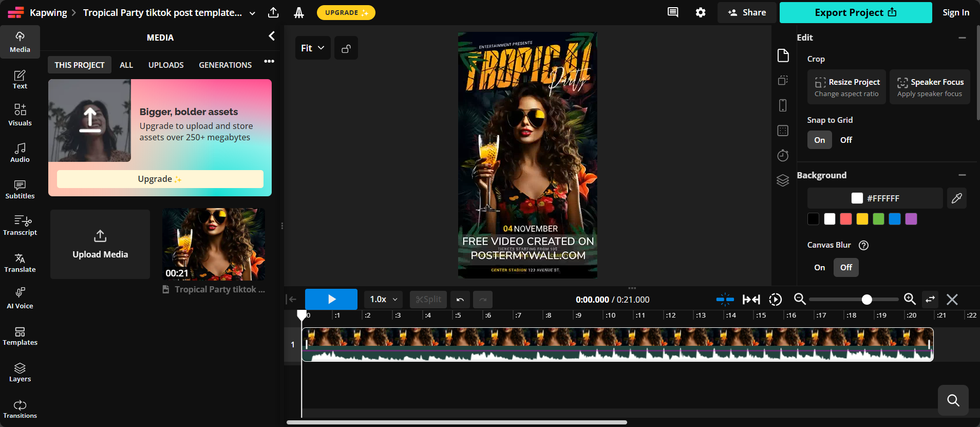Screen dimensions: 980x427
Task: Turn Snap to Grid On
Action: (x=820, y=140)
